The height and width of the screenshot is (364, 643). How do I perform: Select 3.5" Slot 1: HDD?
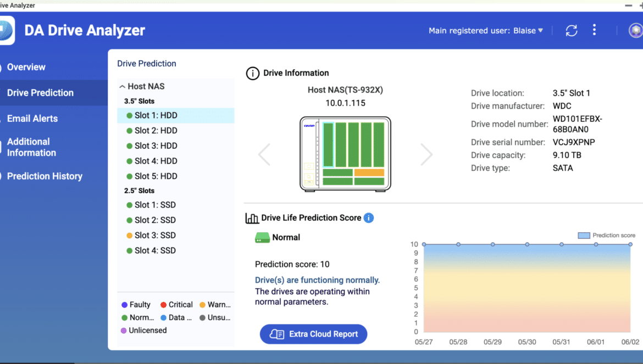point(175,115)
